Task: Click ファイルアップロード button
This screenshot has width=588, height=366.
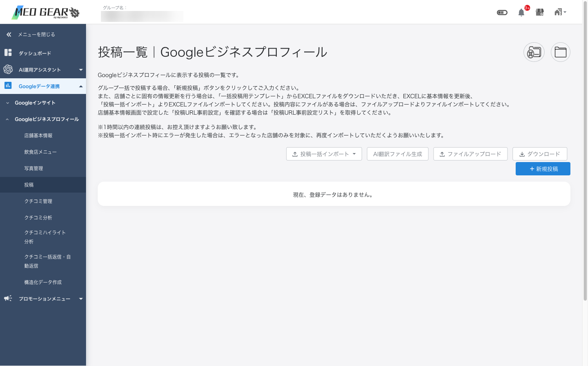Action: [x=470, y=154]
